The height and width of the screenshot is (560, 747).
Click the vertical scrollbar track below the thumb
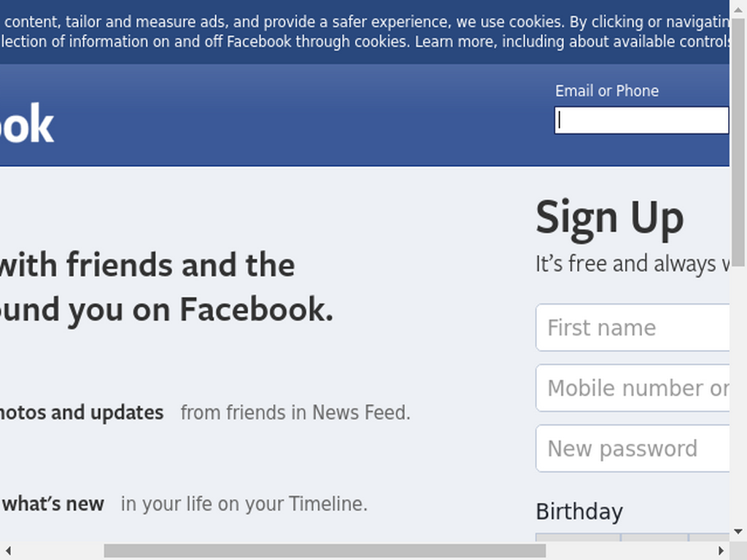(x=738, y=395)
